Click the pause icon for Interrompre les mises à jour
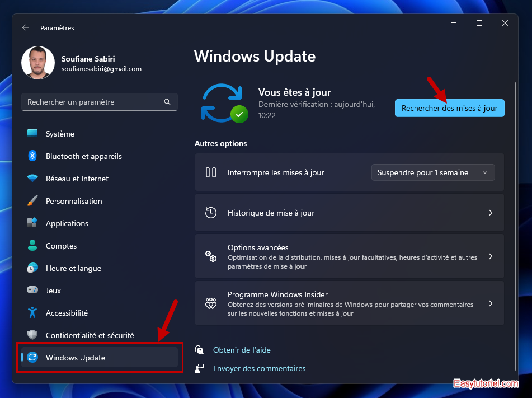532x398 pixels. click(x=211, y=172)
